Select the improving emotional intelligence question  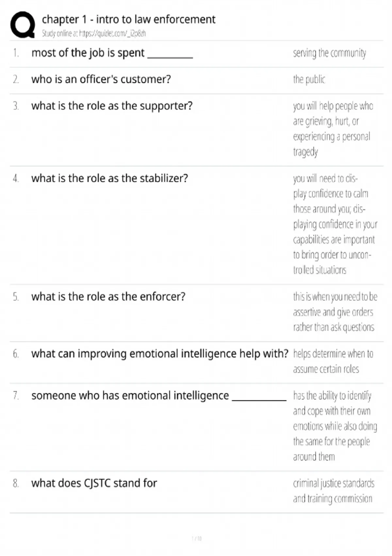[x=160, y=354]
